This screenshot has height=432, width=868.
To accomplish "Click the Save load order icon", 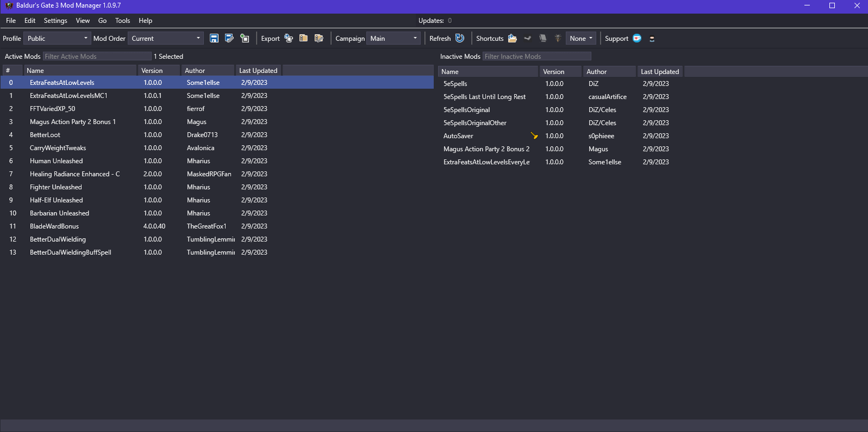I will (214, 38).
